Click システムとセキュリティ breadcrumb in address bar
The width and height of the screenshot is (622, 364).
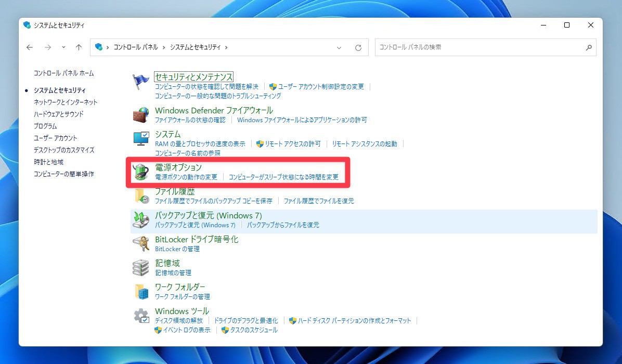click(195, 47)
